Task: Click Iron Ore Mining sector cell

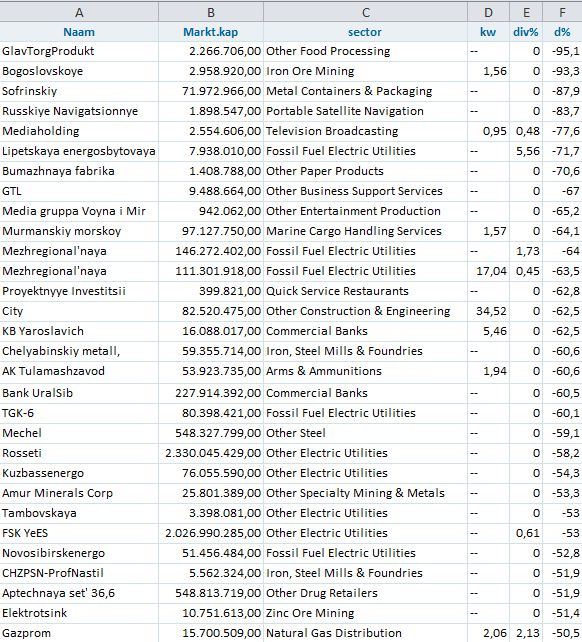Action: click(365, 71)
